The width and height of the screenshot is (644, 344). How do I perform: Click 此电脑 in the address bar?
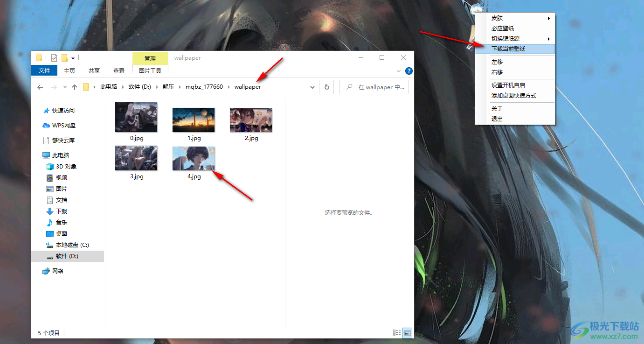point(109,87)
